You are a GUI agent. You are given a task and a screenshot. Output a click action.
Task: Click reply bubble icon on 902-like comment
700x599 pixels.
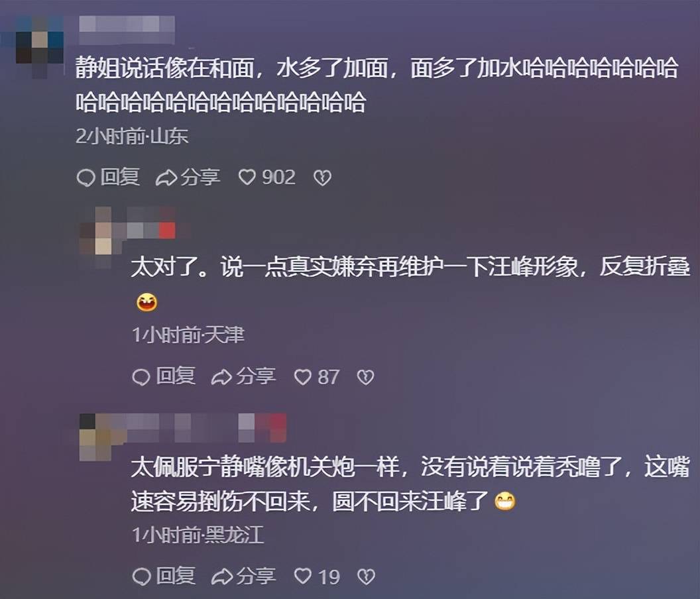[x=86, y=178]
